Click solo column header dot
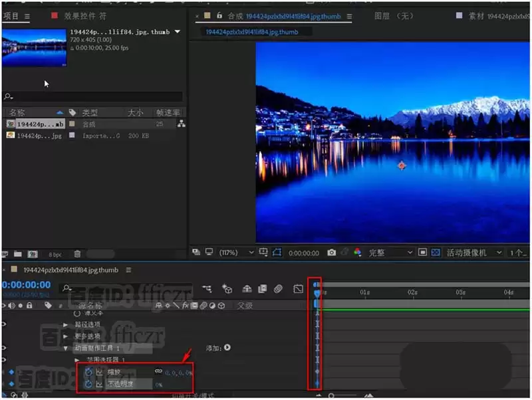 (21, 306)
